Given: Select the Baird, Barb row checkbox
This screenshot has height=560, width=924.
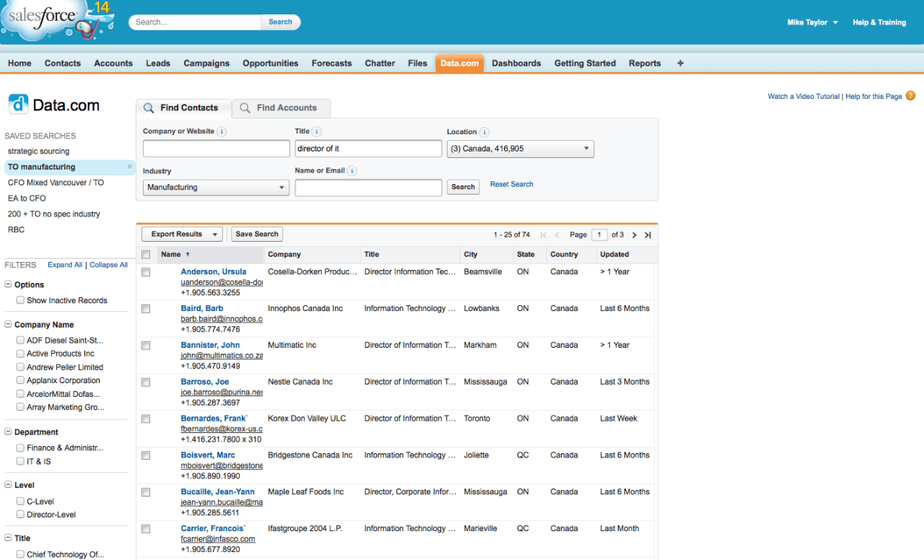Looking at the screenshot, I should (146, 309).
